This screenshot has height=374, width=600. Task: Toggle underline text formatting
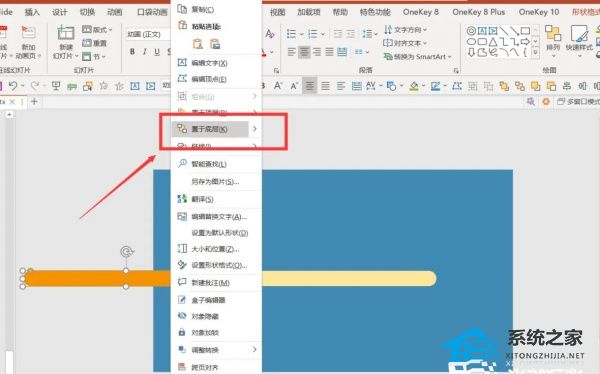[x=157, y=52]
